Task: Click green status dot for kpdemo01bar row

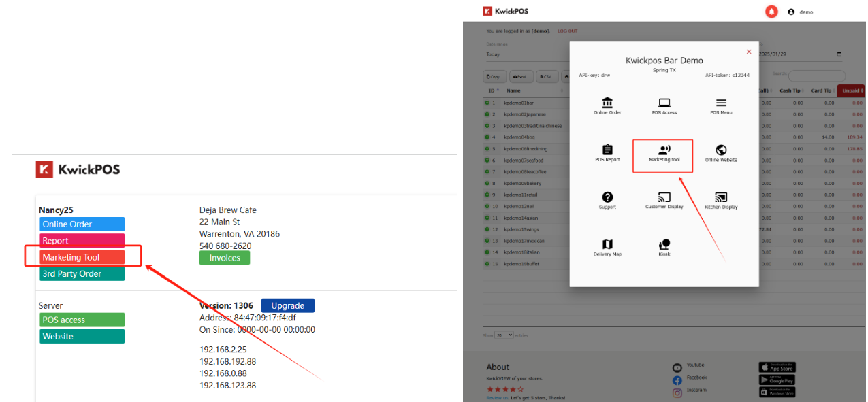Action: pyautogui.click(x=487, y=103)
